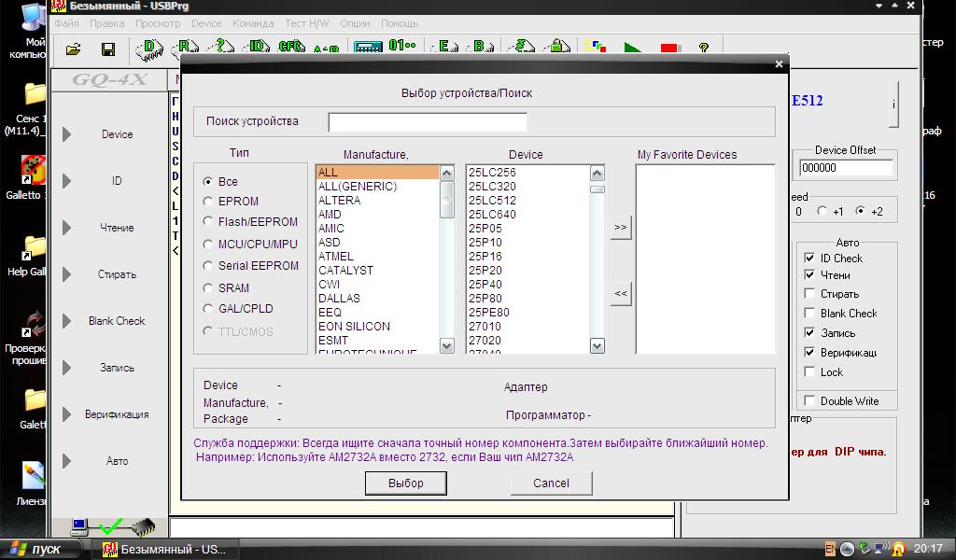Click the green E chip toolbar icon

coord(443,47)
